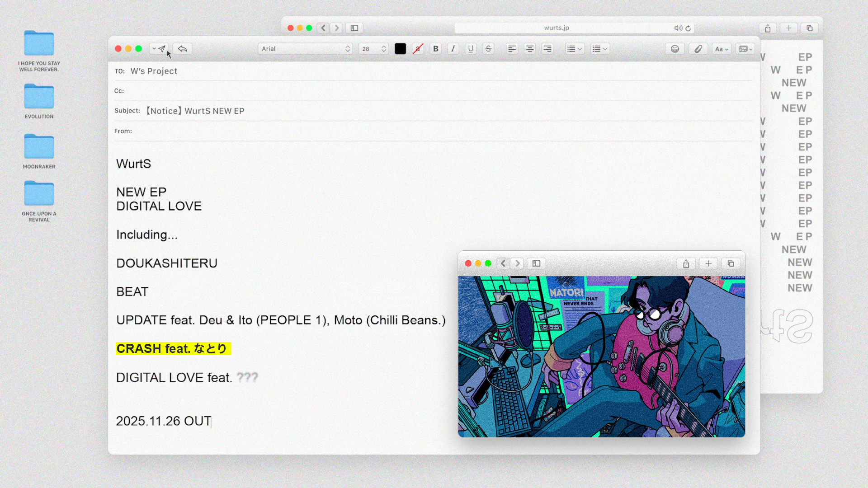Open the Arial font family dropdown

click(306, 49)
